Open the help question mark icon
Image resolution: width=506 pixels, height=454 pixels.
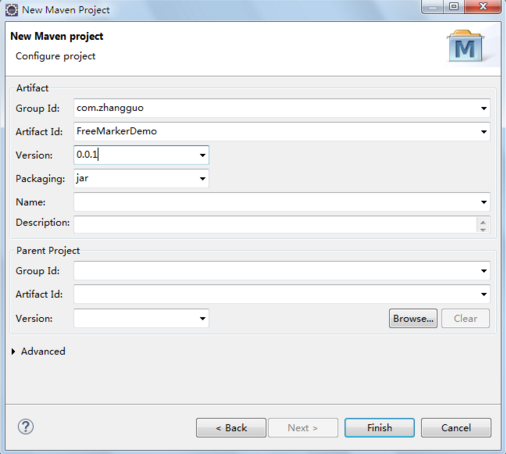click(x=26, y=427)
